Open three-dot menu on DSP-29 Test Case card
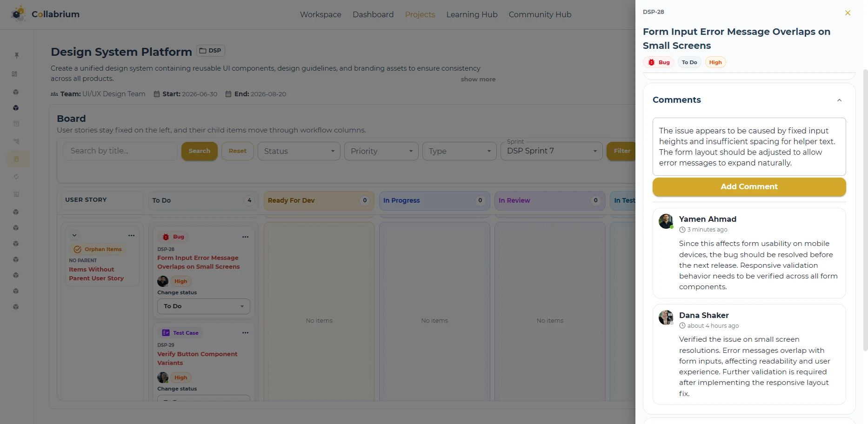Image resolution: width=868 pixels, height=424 pixels. [245, 333]
